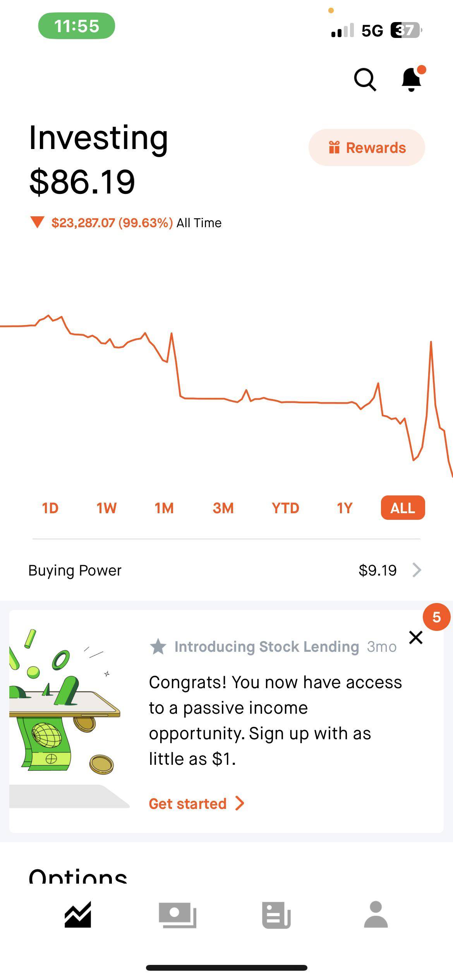Screen dimensions: 453x980
Task: Open the news feed tab icon
Action: [276, 915]
